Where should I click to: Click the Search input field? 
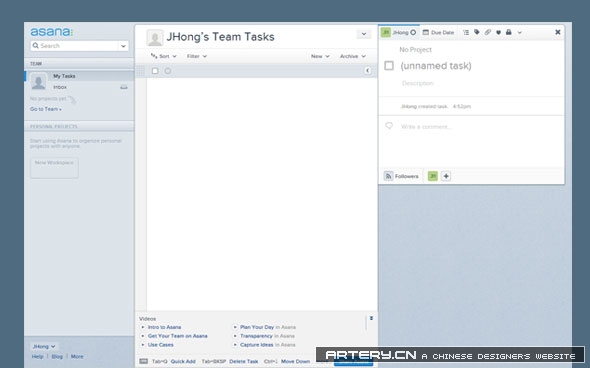pos(79,46)
